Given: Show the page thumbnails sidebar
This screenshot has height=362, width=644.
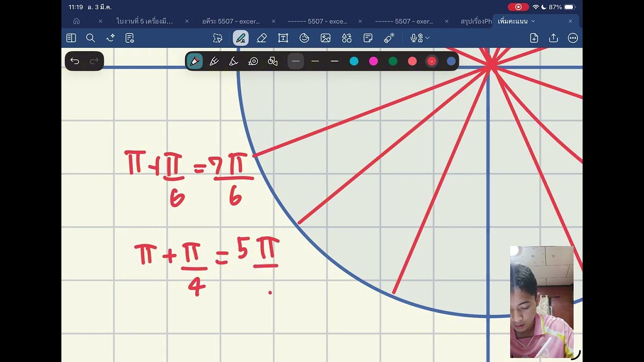Looking at the screenshot, I should (x=71, y=38).
